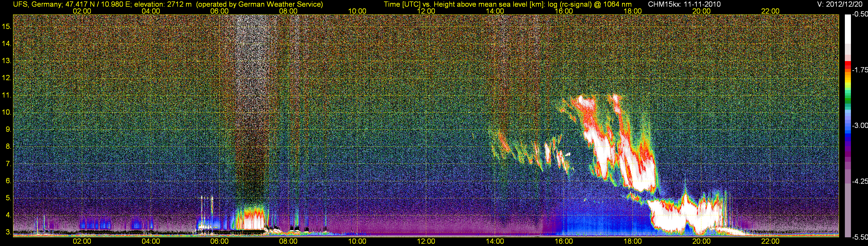Click the "20:00" label on the bottom time axis
The height and width of the screenshot is (246, 868).
[x=702, y=241]
